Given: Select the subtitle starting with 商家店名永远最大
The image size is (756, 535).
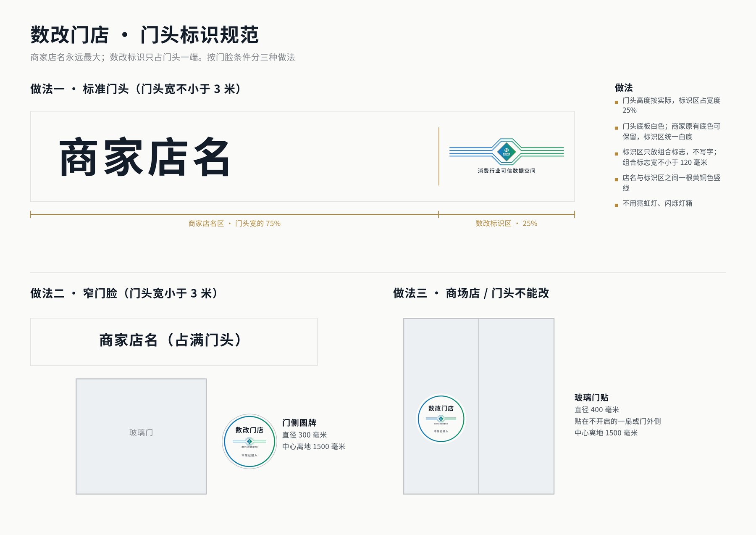Looking at the screenshot, I should click(163, 57).
